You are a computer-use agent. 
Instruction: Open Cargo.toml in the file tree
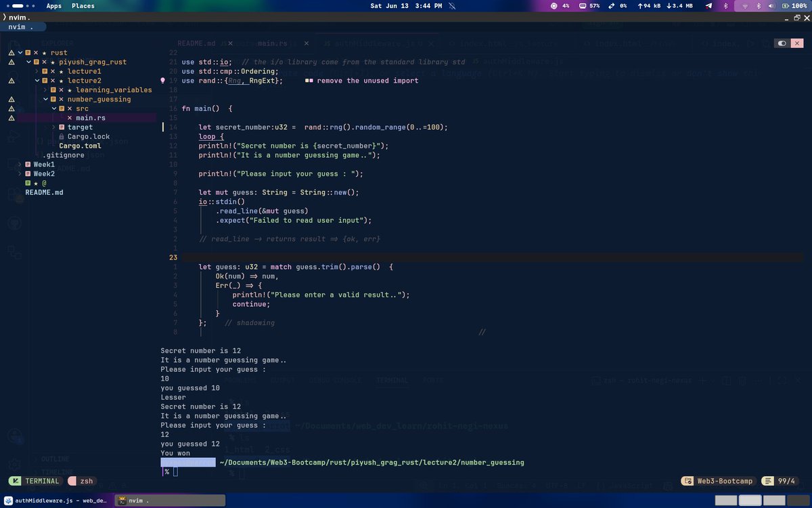click(80, 146)
